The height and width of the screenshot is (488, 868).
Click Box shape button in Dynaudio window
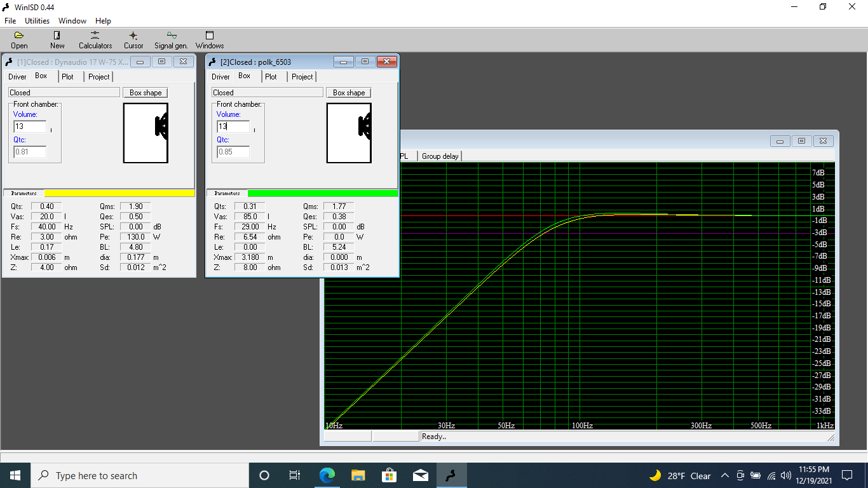point(146,93)
